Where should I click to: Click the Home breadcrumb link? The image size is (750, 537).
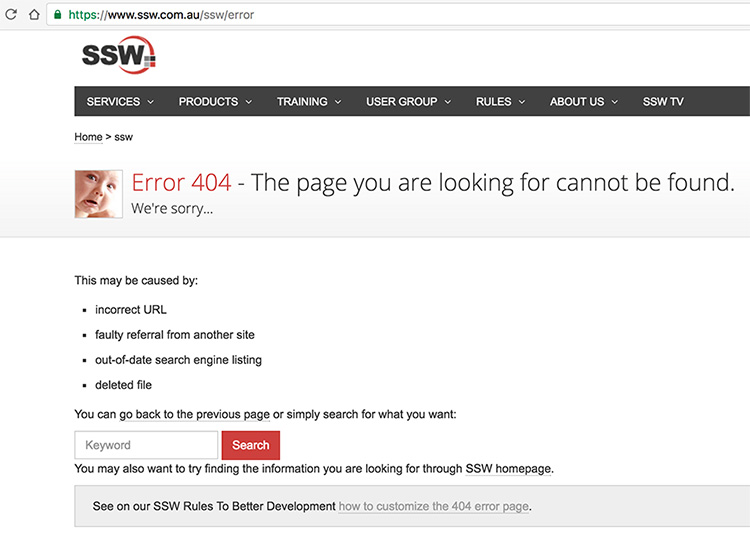point(88,137)
